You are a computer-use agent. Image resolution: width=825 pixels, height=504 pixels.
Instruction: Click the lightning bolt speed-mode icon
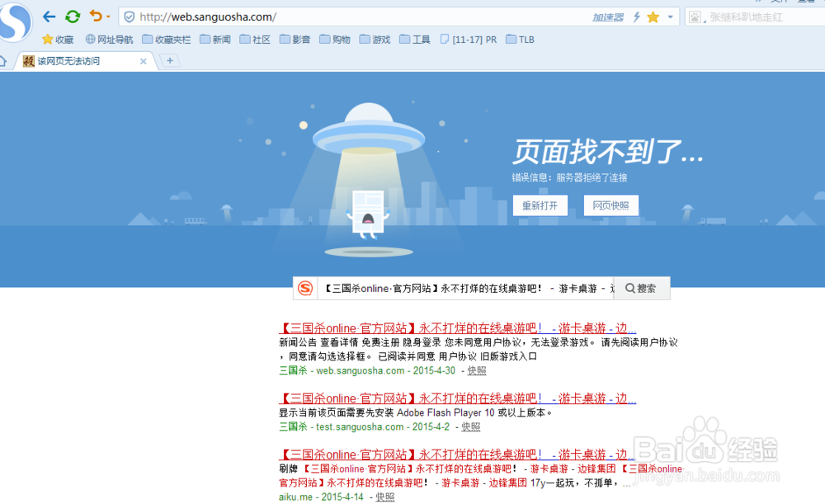637,17
